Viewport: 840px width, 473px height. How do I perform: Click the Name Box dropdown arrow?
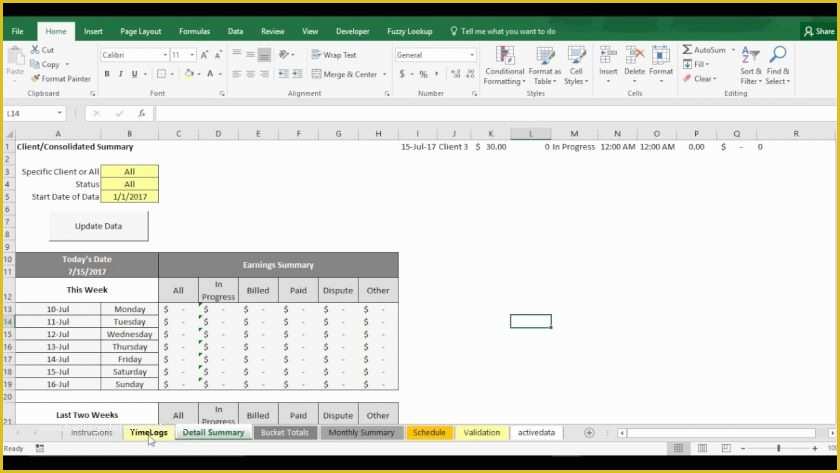[x=59, y=113]
